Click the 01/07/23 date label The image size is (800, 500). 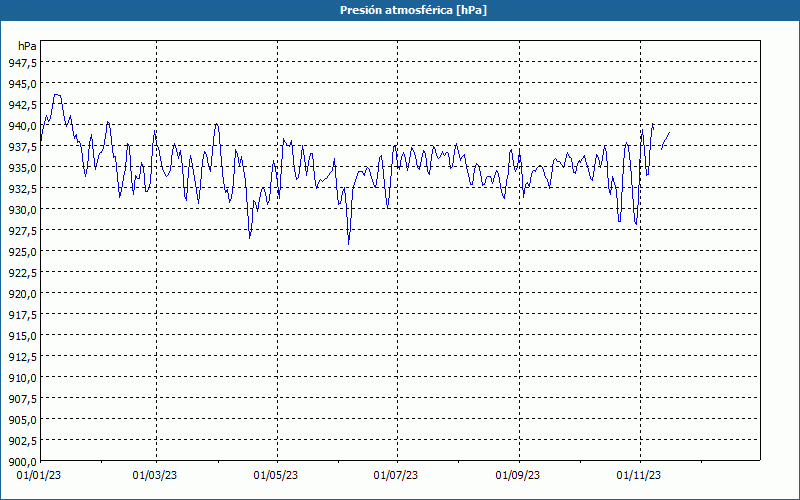396,476
